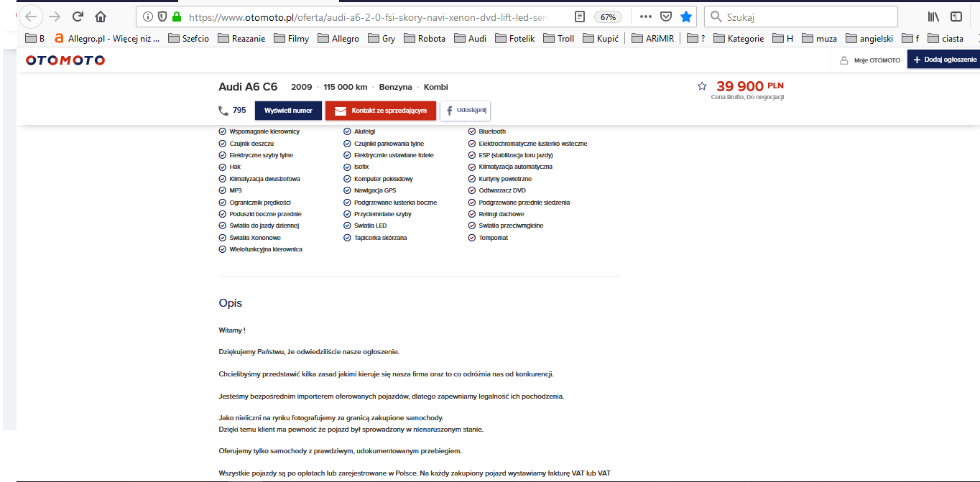Click checkmark icon beside Bluetooth
Viewport: 980px width, 482px height.
pos(472,131)
